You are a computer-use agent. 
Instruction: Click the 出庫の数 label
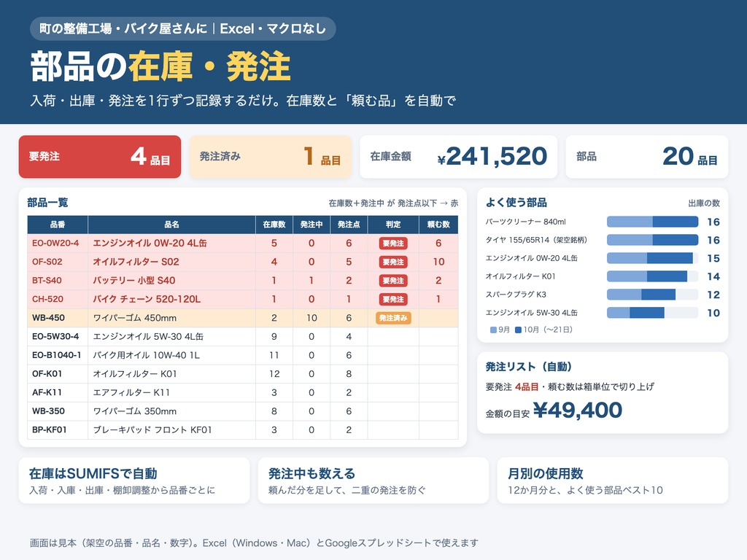point(704,203)
